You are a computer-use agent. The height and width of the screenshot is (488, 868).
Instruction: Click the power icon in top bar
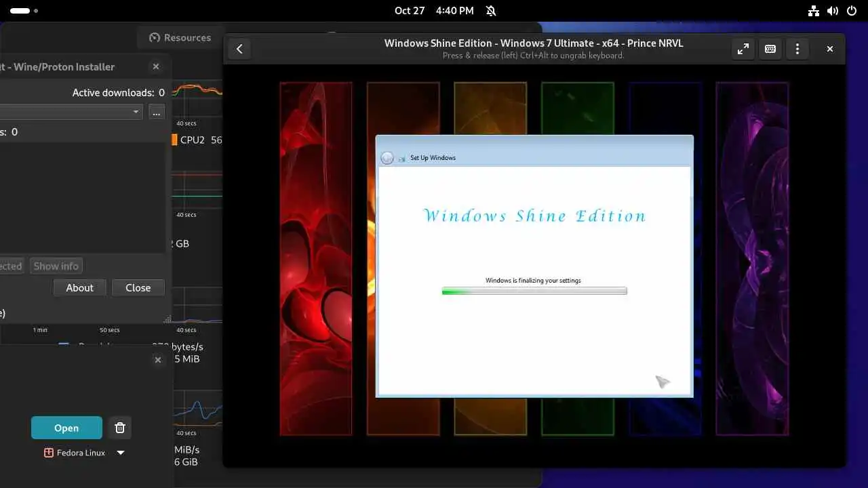[x=852, y=11]
